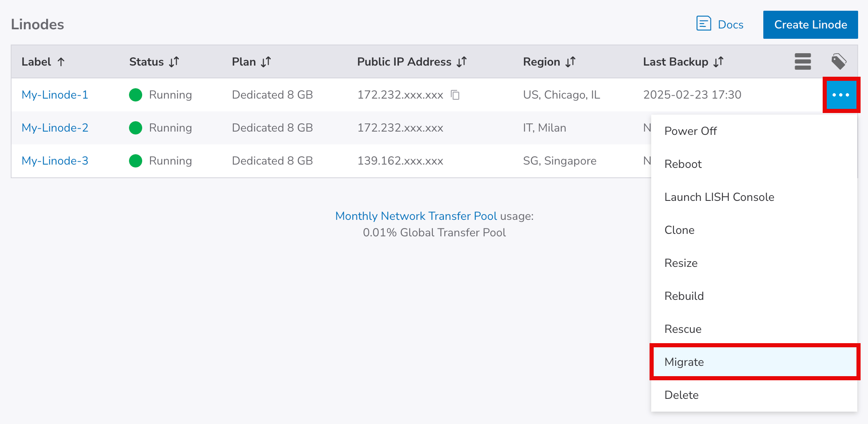
Task: Copy My-Linode-1 public IP address
Action: point(455,95)
